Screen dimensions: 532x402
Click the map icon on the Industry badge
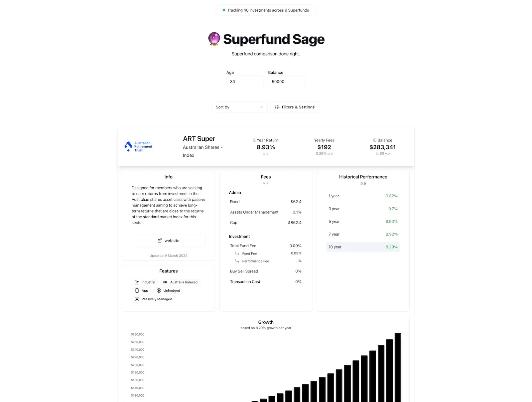point(137,282)
